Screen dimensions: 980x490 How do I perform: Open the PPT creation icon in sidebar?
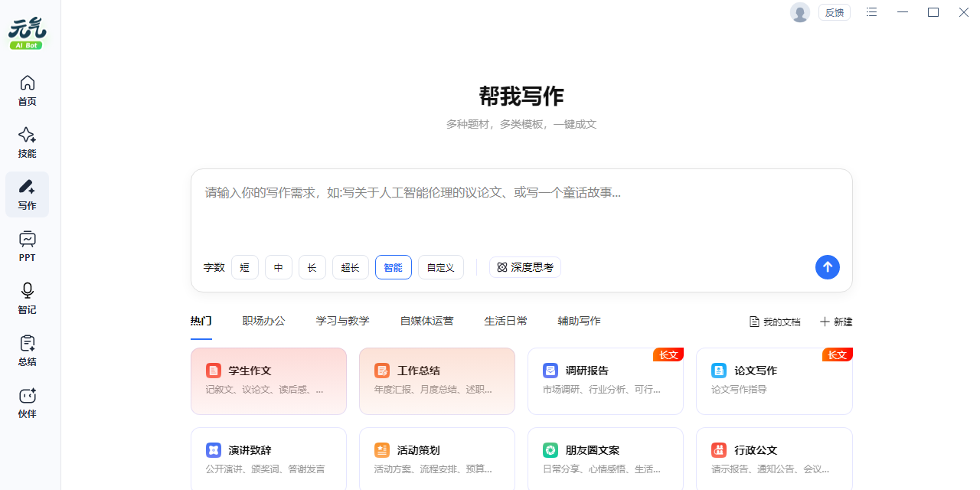(27, 245)
